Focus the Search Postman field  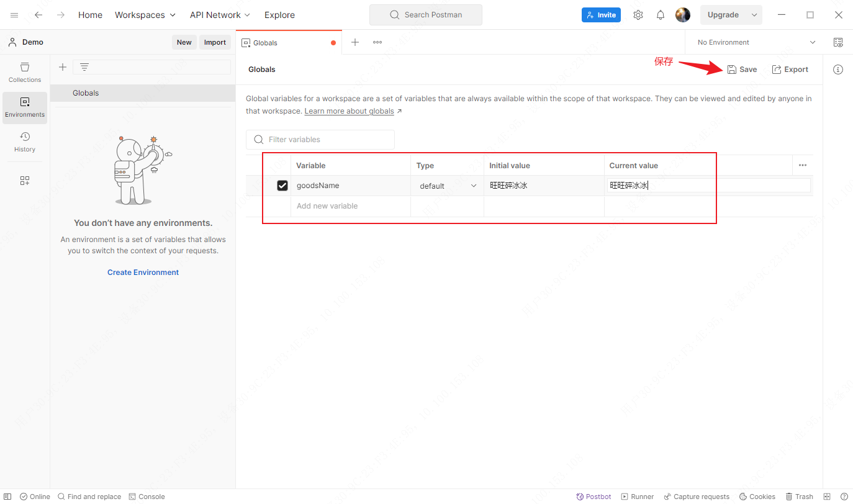(x=426, y=15)
